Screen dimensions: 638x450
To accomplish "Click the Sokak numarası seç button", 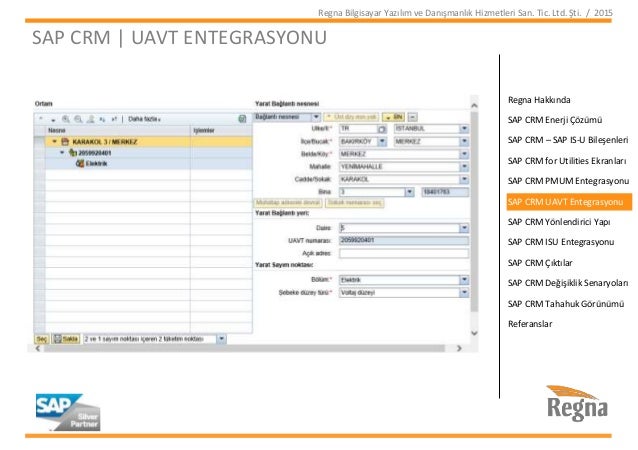I will click(355, 203).
